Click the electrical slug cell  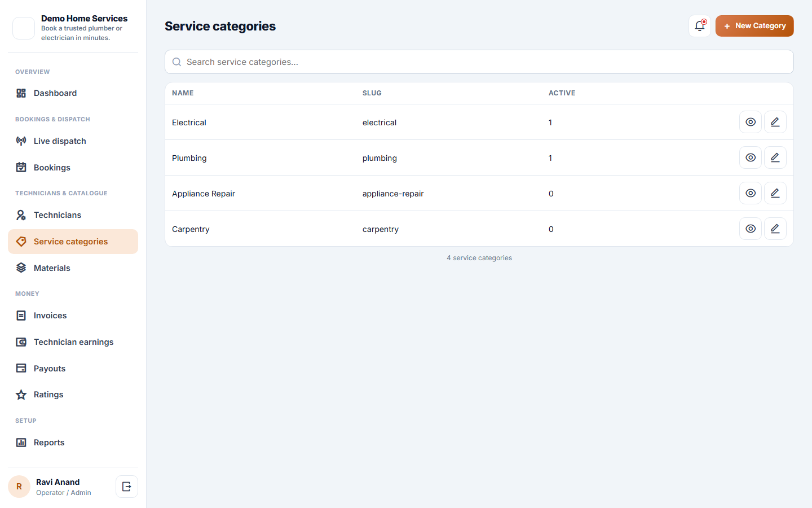point(379,122)
